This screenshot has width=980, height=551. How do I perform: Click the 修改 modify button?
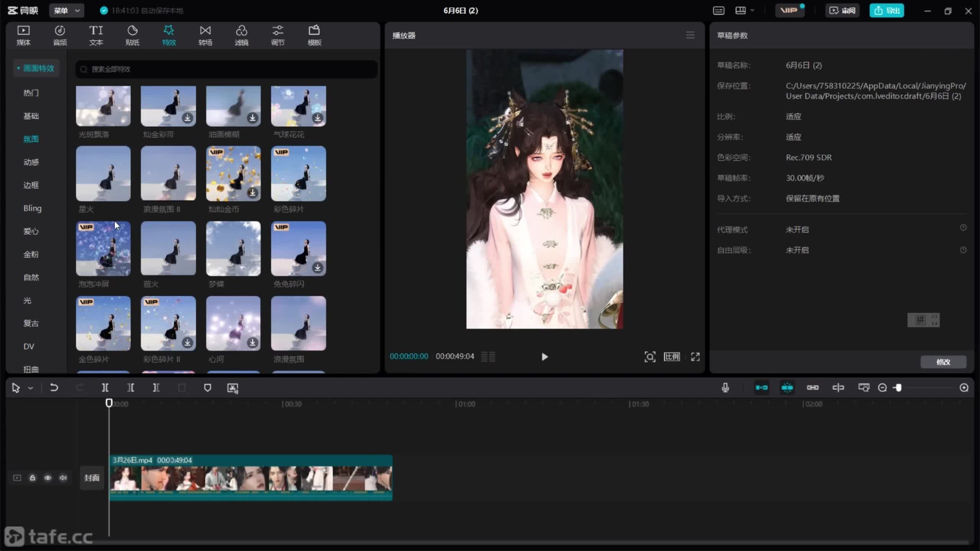point(943,362)
